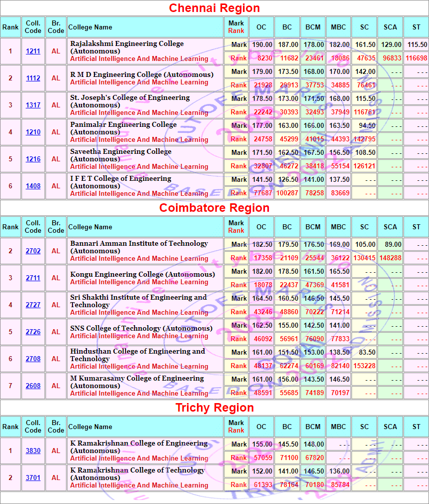Viewport: 429px width, 504px height.
Task: Open college code 3830 link
Action: [x=33, y=451]
